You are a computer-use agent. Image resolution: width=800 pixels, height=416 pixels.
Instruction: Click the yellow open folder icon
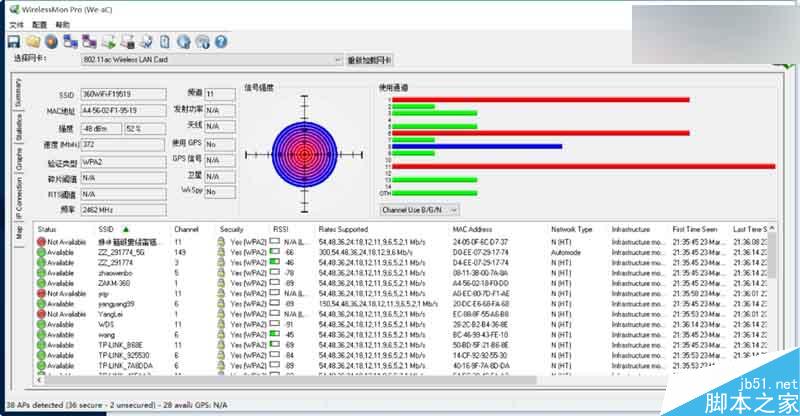(33, 41)
